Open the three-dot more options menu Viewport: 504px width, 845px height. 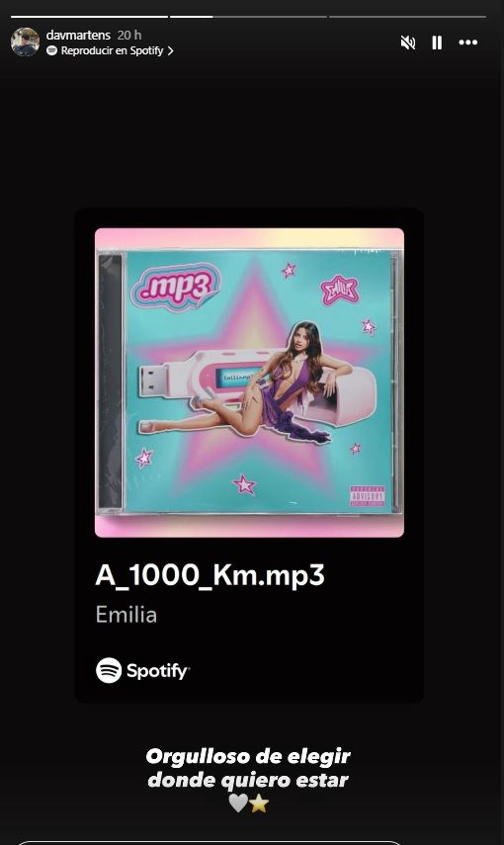(467, 42)
